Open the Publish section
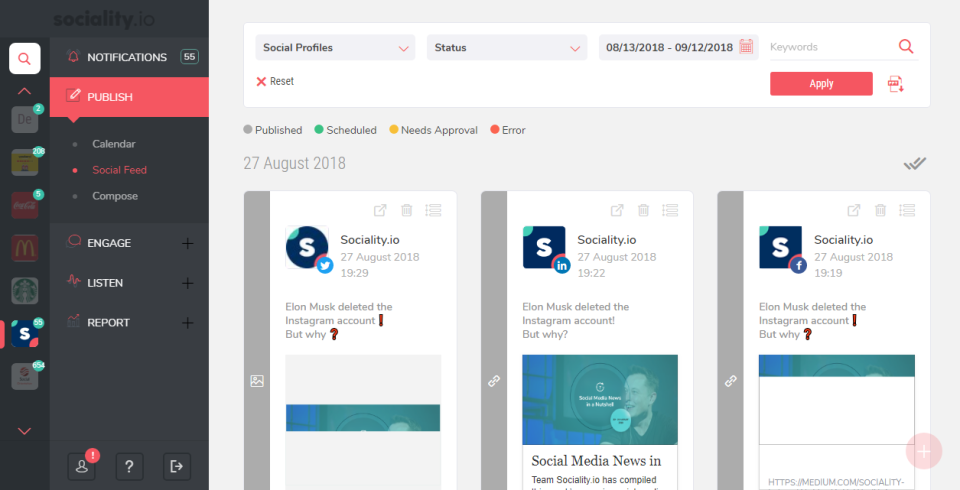This screenshot has height=490, width=960. coord(129,97)
